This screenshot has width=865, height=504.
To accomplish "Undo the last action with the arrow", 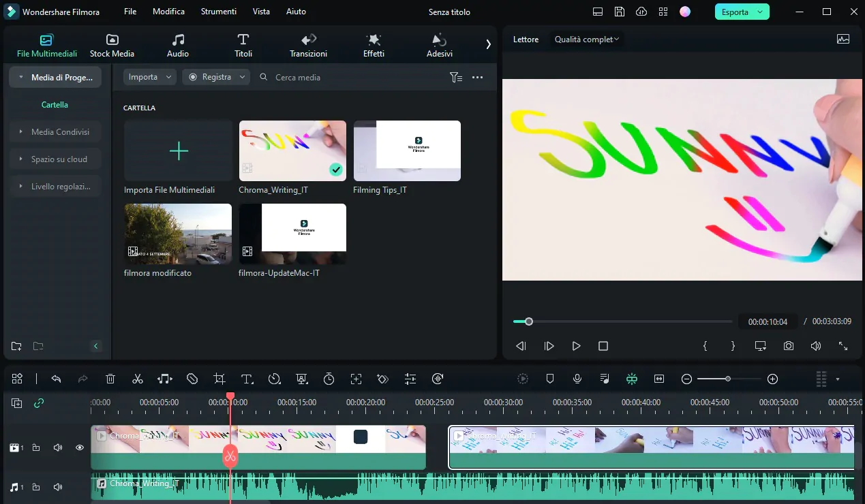I will pyautogui.click(x=56, y=379).
